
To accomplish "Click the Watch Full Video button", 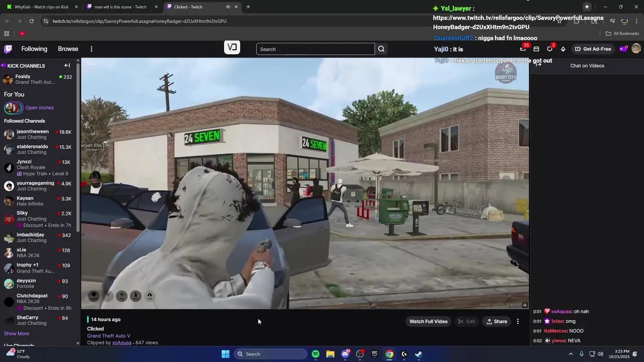I will 428,321.
